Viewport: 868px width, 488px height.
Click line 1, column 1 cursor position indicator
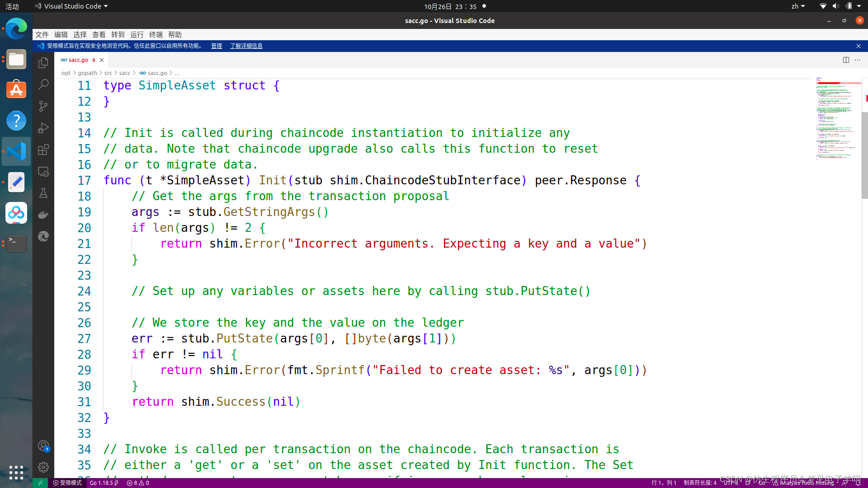pos(664,483)
